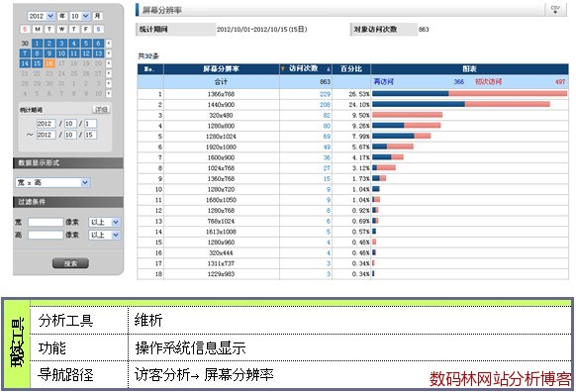Click the 搜索 search button
This screenshot has height=392, width=576.
tap(70, 263)
